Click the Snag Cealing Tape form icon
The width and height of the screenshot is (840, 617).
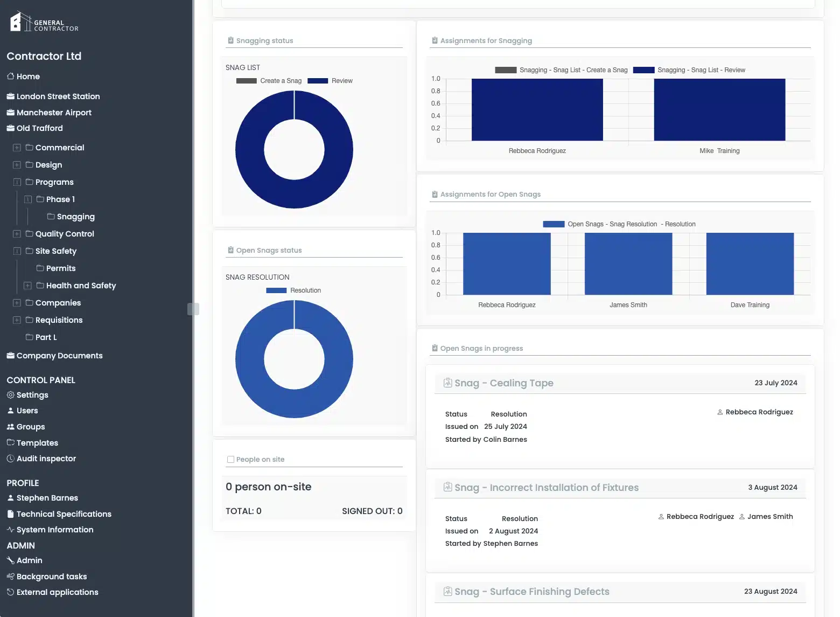tap(447, 383)
